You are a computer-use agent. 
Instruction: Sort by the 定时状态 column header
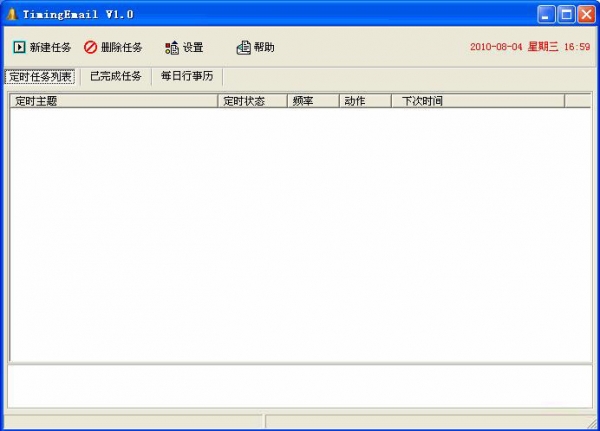coord(252,101)
